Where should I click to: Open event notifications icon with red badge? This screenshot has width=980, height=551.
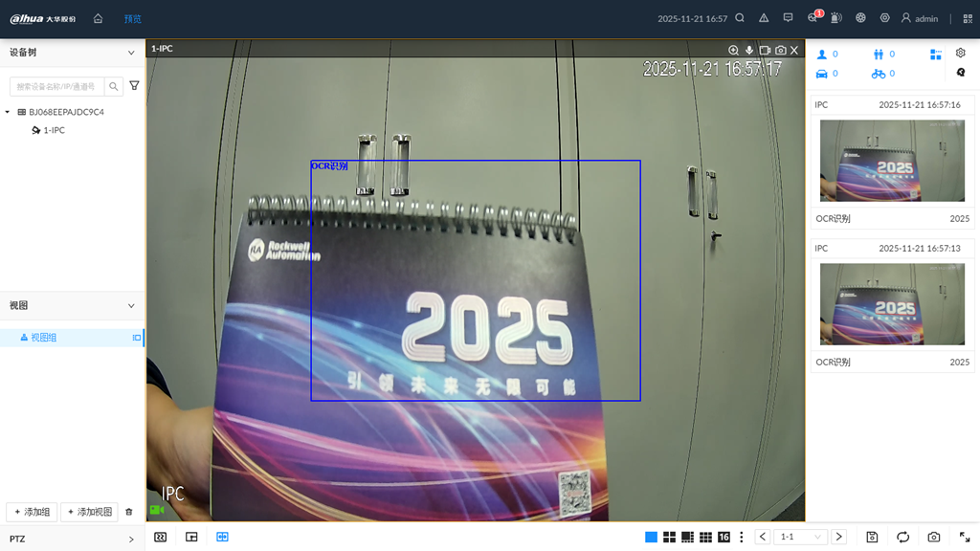(x=813, y=17)
